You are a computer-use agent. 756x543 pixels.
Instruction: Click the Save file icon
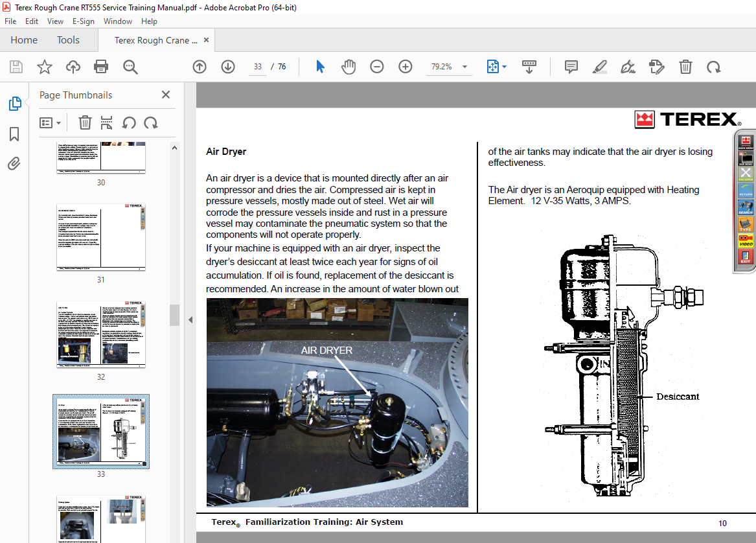click(16, 67)
